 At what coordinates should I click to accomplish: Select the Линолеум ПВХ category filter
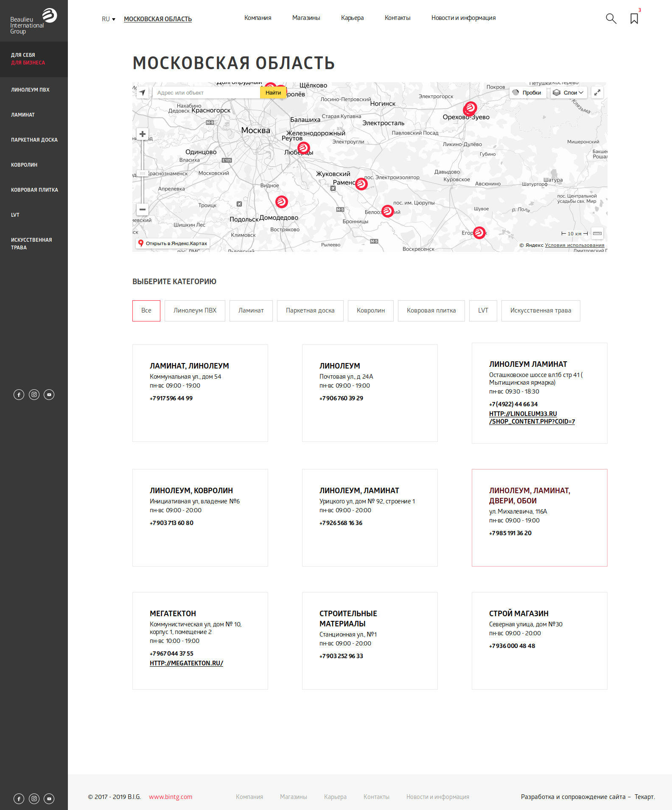[195, 311]
